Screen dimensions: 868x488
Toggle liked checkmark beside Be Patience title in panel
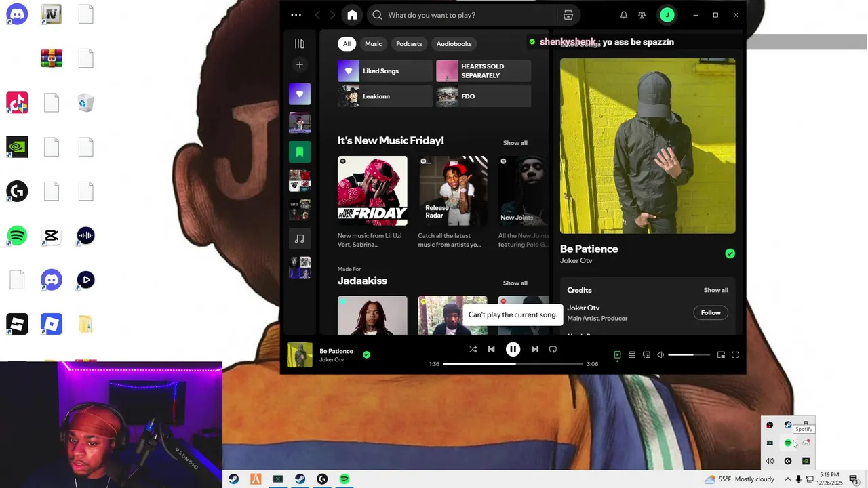click(x=730, y=253)
